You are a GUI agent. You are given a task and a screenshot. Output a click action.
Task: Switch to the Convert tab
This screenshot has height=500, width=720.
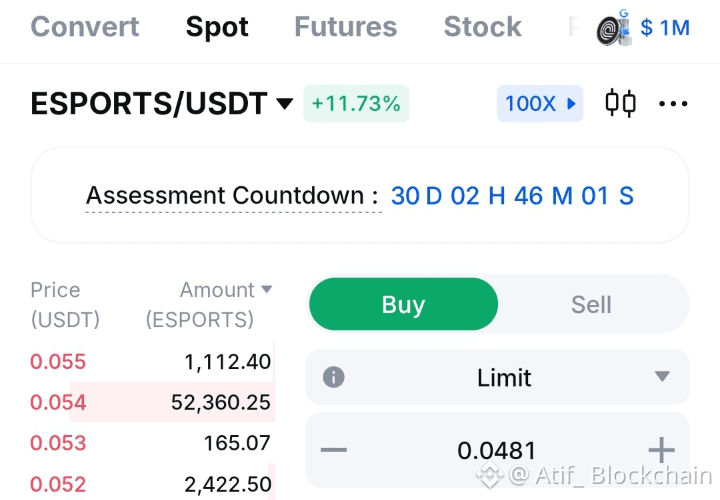85,27
